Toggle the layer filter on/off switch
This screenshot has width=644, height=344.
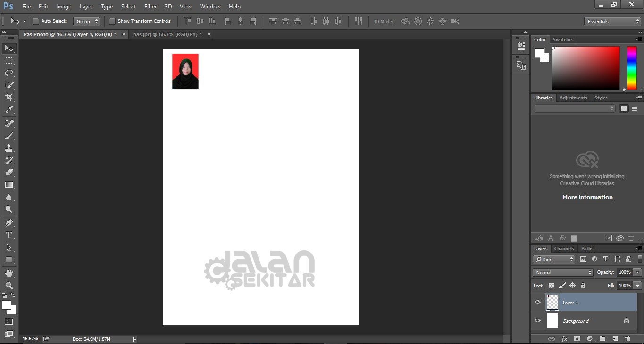tap(640, 259)
